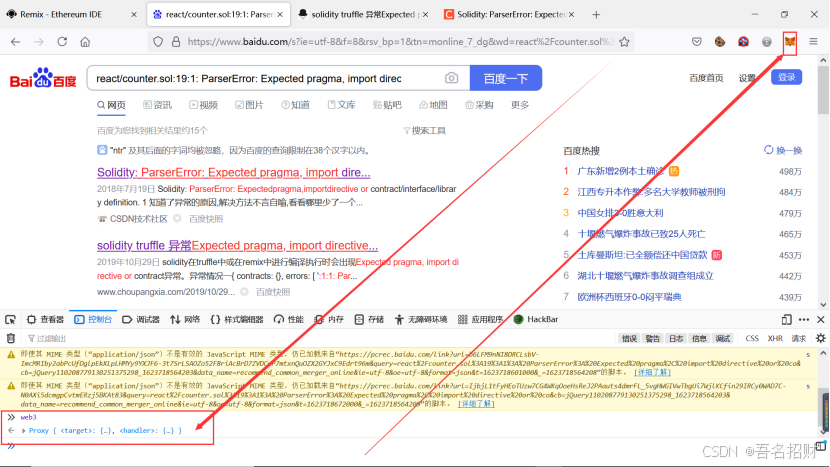Viewport: 830px width, 467px height.
Task: Toggle the 警告 warnings console filter
Action: pos(653,338)
